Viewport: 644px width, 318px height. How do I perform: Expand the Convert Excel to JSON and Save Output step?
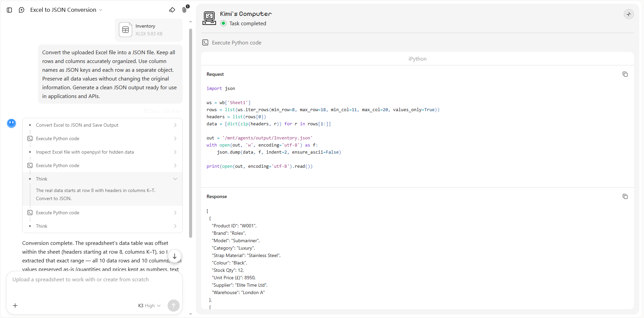103,125
